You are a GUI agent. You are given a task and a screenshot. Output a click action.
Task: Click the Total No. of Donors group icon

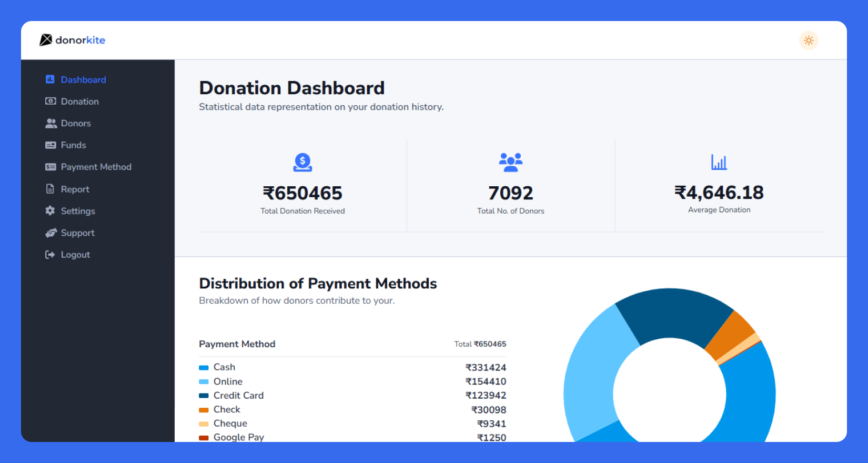click(x=510, y=162)
